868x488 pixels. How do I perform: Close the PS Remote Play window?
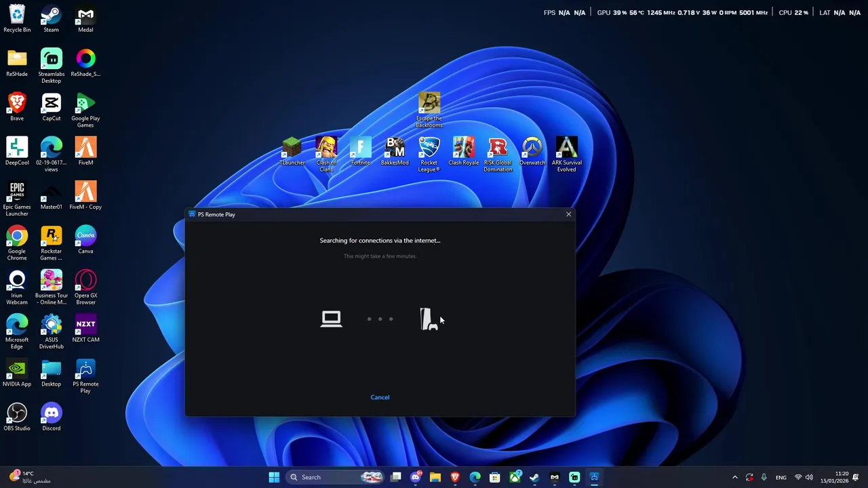coord(568,214)
